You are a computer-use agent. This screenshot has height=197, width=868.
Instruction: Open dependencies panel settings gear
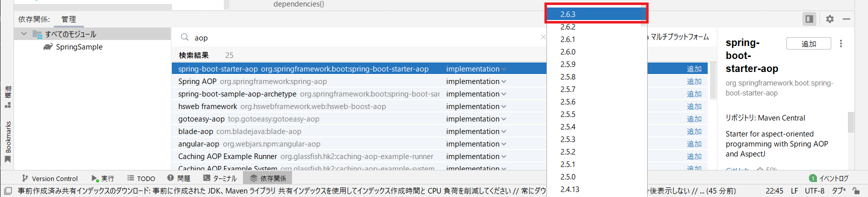[x=830, y=19]
